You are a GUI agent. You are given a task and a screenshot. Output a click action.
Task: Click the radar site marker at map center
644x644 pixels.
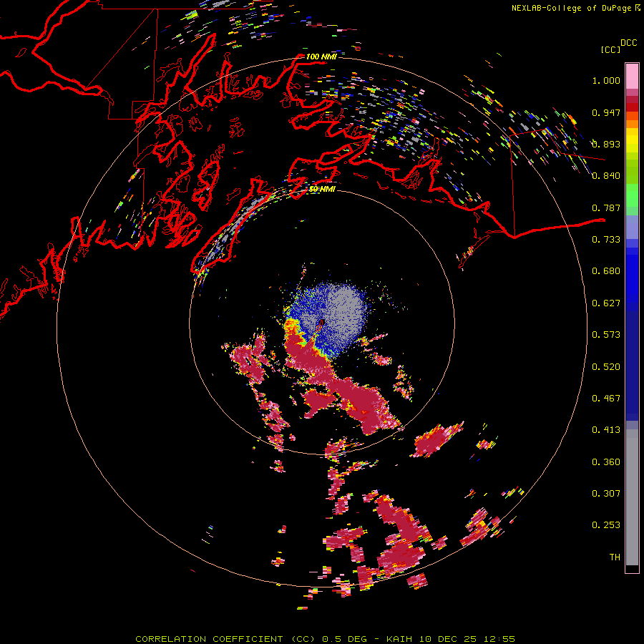click(322, 323)
